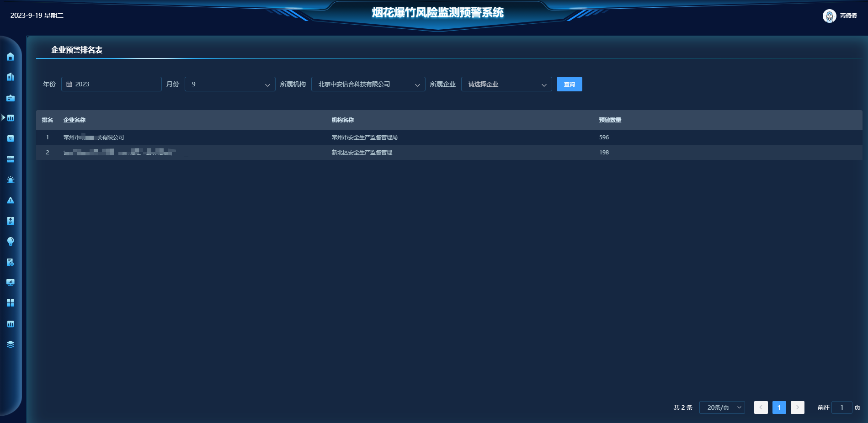Screen dimensions: 868x423
Task: Select the four-squares grid icon in sidebar
Action: pyautogui.click(x=11, y=303)
